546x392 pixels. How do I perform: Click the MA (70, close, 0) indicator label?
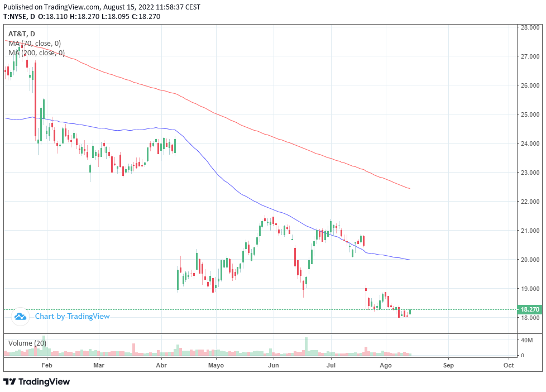[35, 43]
